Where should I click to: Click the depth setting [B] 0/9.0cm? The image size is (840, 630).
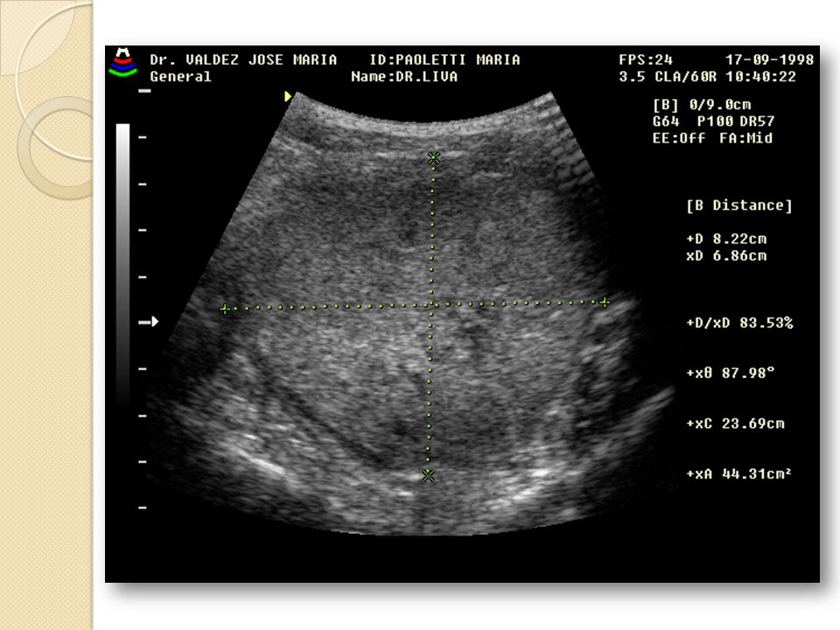tap(702, 104)
